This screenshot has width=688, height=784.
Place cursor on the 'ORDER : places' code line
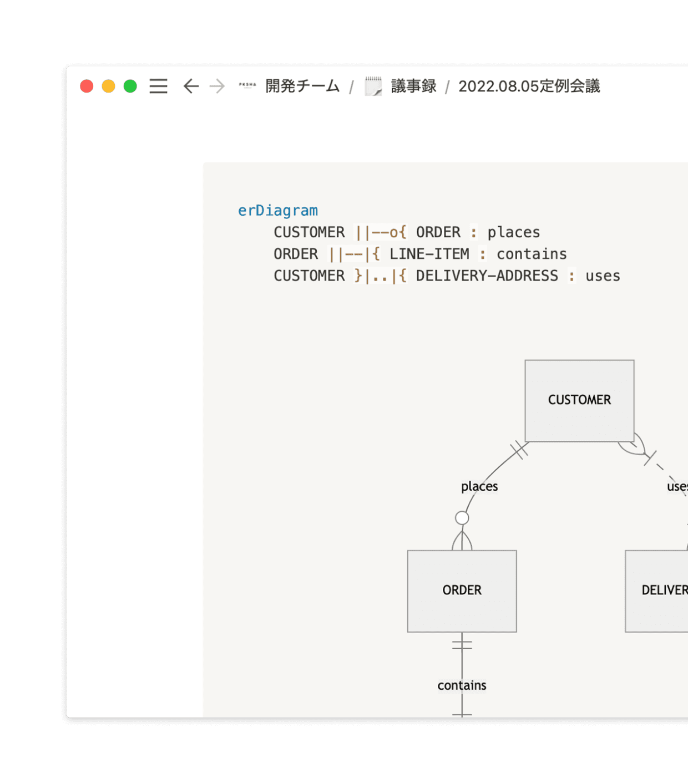click(406, 232)
